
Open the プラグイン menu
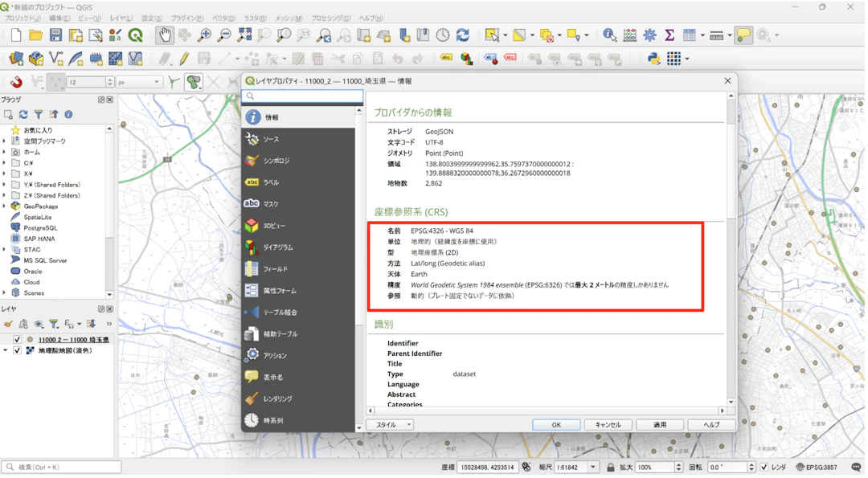tap(187, 18)
